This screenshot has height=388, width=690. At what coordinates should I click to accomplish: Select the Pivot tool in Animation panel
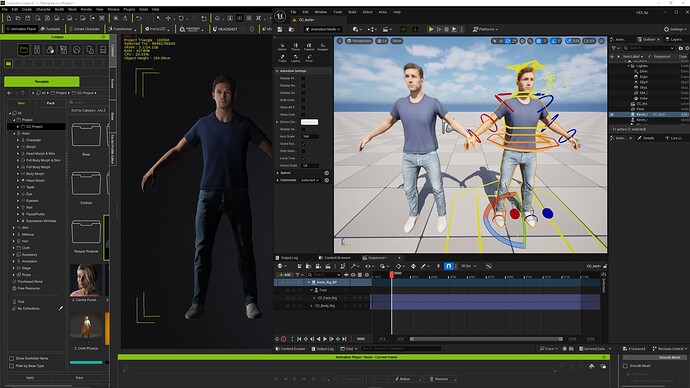click(309, 58)
